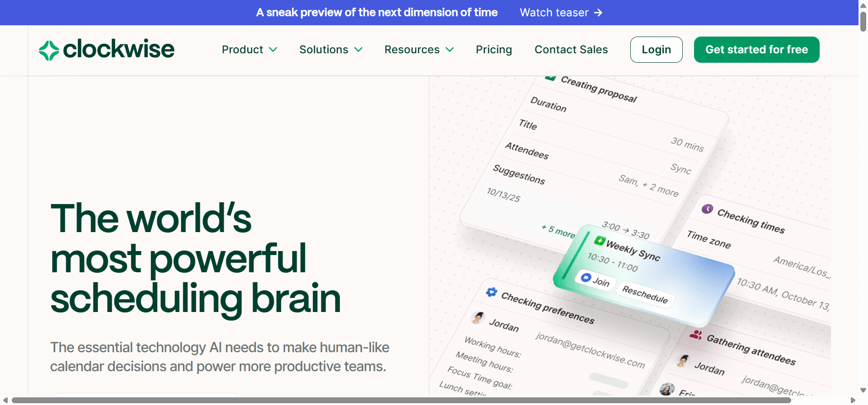The height and width of the screenshot is (405, 868).
Task: Go to the Pricing page
Action: tap(493, 50)
